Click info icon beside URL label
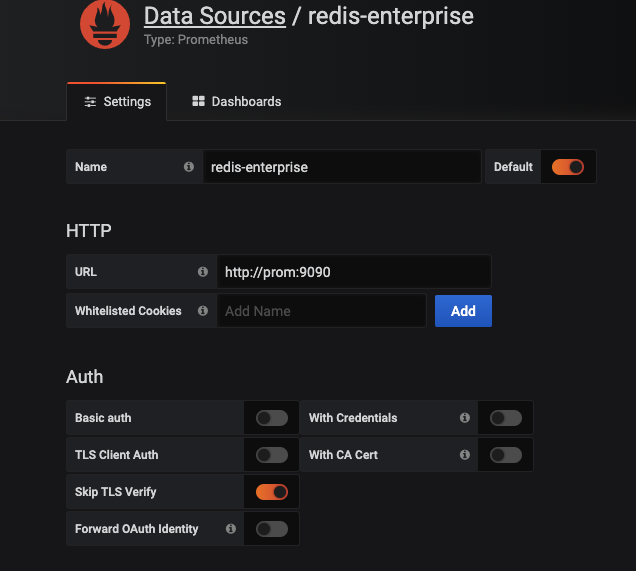Image resolution: width=636 pixels, height=571 pixels. [x=203, y=272]
